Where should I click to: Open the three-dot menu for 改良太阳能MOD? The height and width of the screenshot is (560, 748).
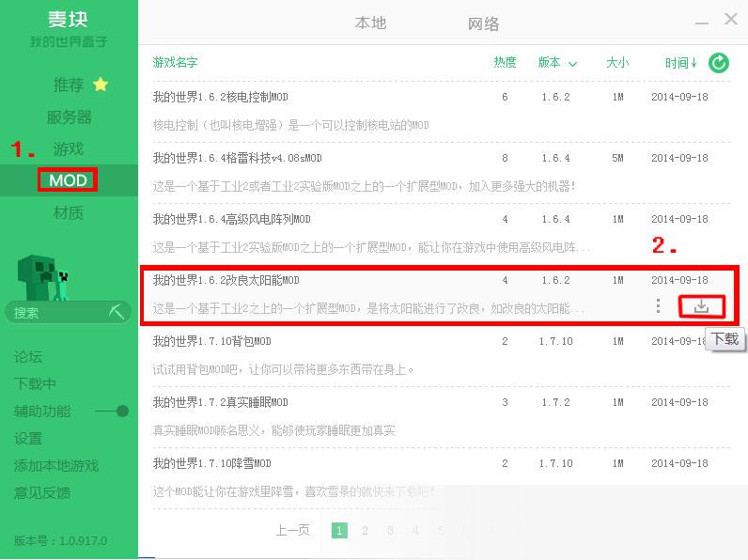658,305
